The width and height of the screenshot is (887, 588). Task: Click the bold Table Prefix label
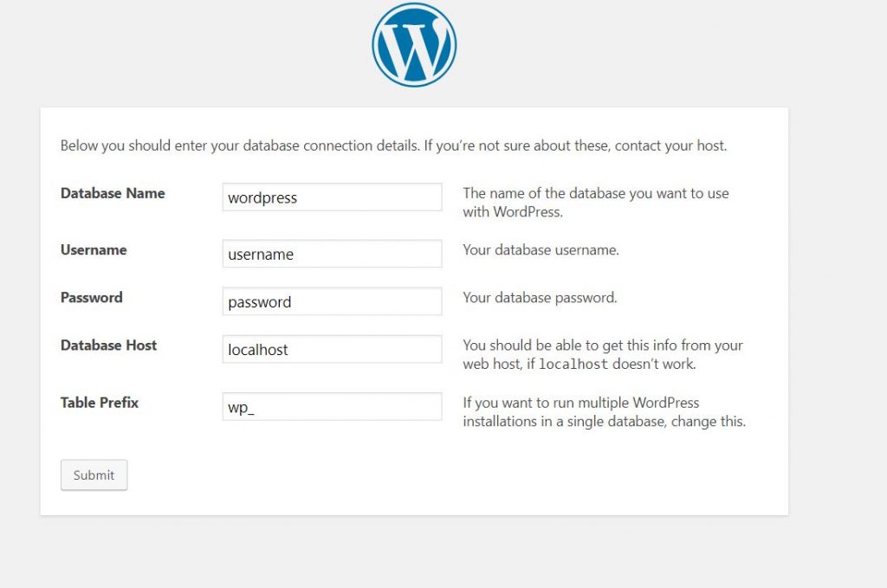99,403
